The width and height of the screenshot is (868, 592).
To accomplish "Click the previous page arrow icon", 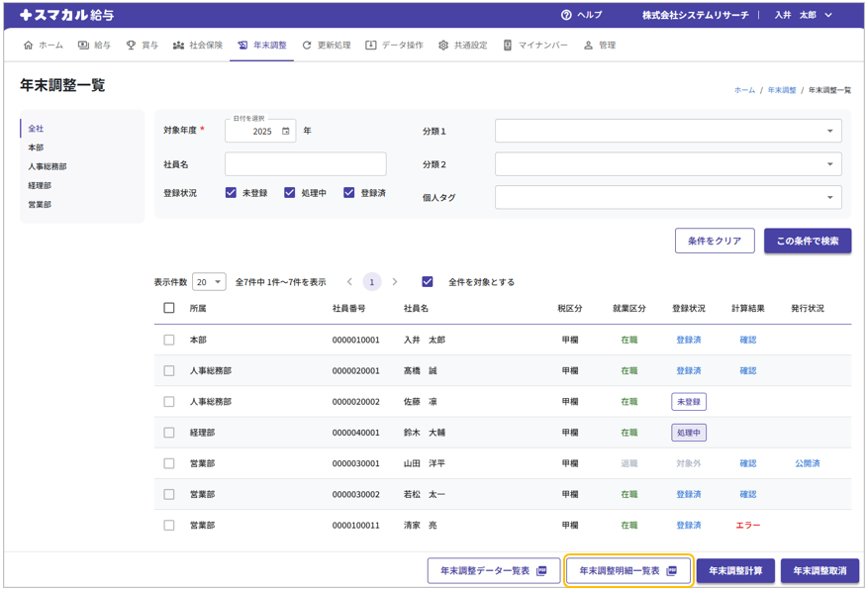I will (349, 282).
